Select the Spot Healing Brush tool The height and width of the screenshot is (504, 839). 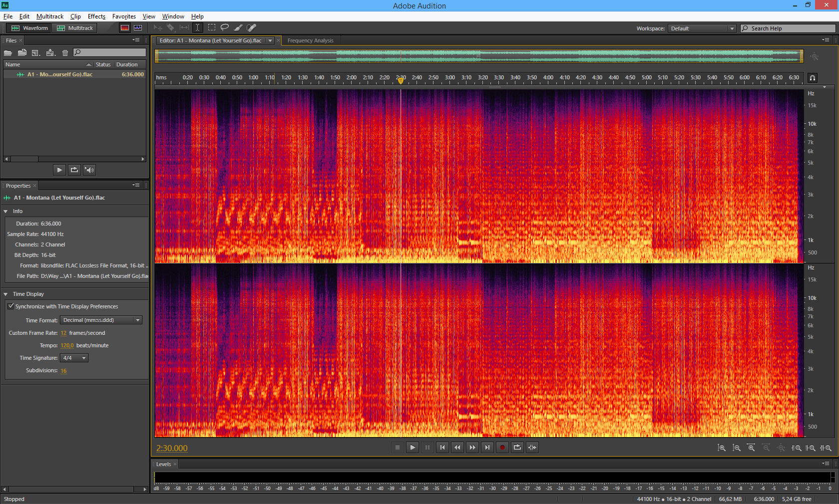[252, 28]
